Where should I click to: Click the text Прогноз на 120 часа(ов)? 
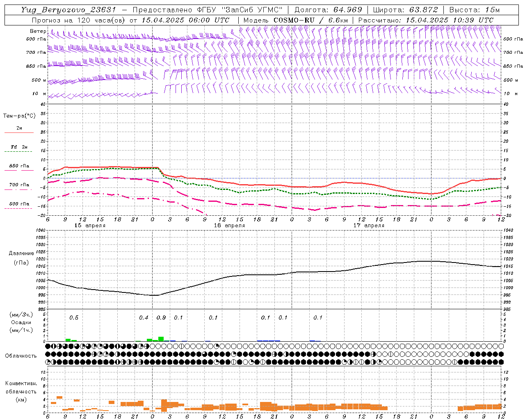click(x=79, y=20)
